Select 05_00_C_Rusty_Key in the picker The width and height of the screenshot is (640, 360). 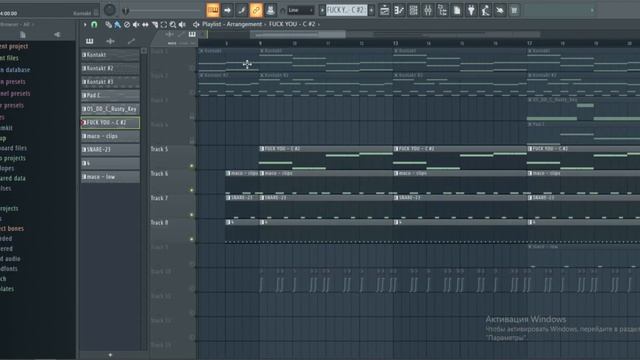(x=110, y=109)
